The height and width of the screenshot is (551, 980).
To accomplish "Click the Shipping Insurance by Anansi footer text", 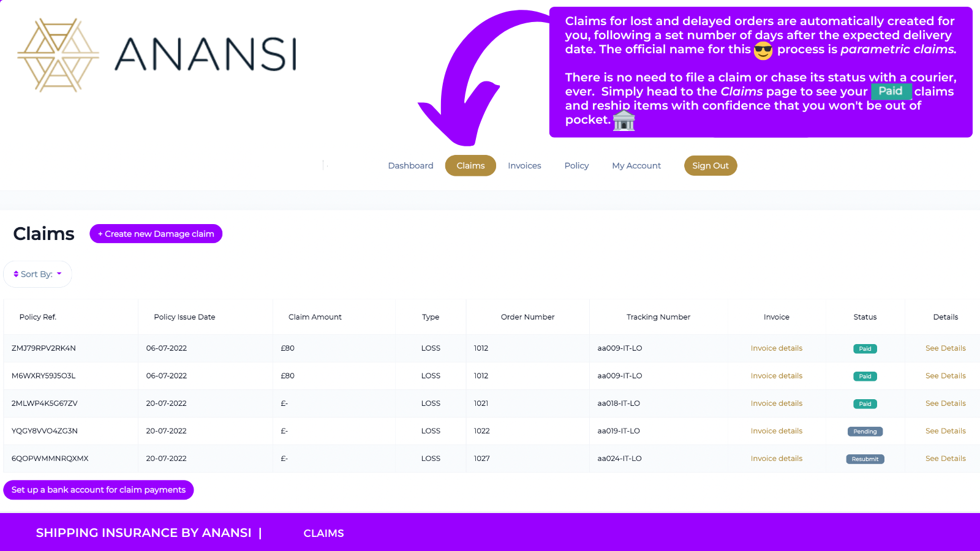I will [x=144, y=533].
